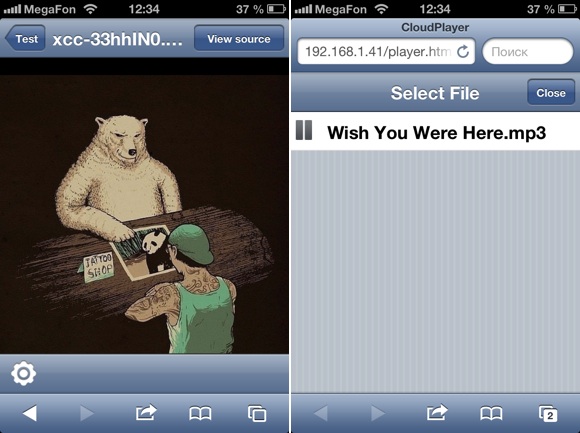Open bookmarks in CloudPlayer browser toolbar
The image size is (580, 433).
[491, 413]
